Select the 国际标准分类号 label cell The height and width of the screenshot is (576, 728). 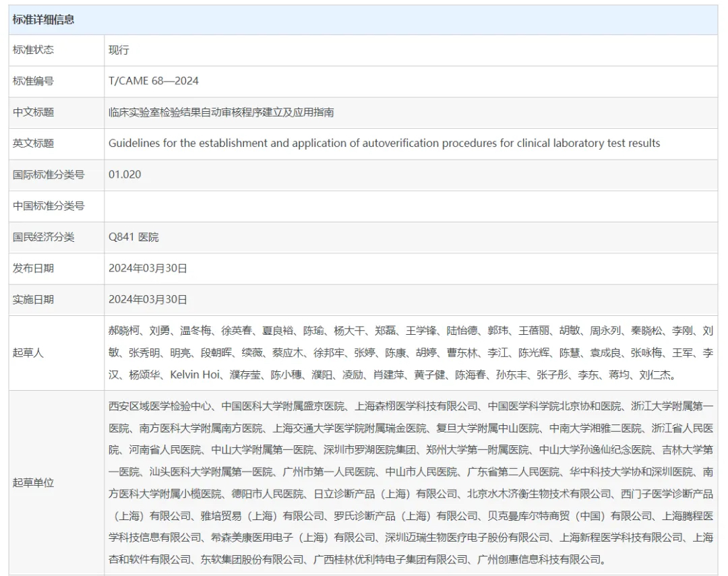coord(56,175)
